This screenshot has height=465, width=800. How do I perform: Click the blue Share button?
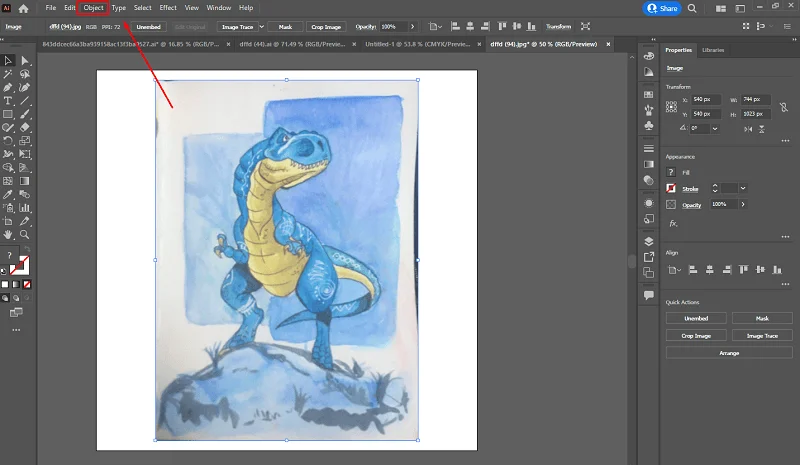[x=662, y=8]
